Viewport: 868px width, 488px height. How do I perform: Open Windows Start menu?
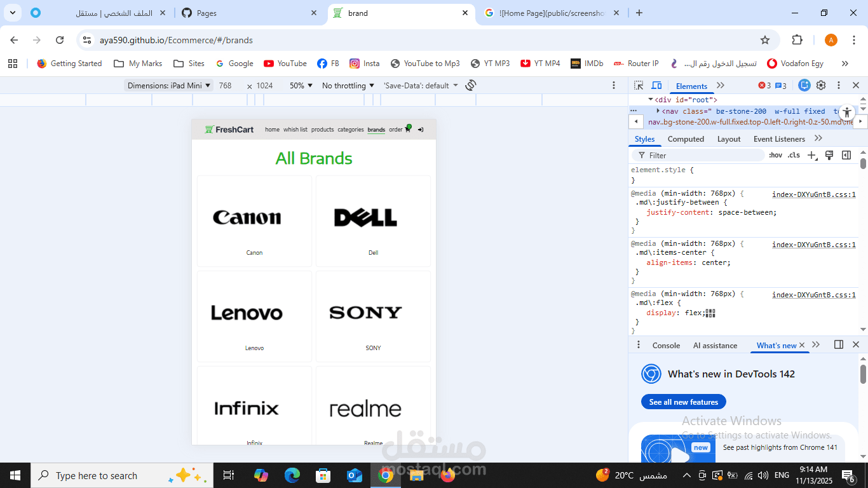15,475
